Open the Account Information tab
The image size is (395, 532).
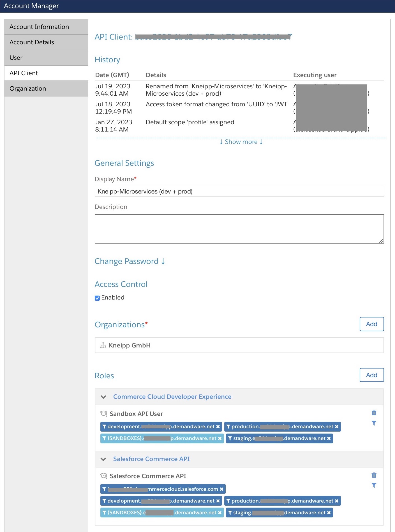(46, 27)
